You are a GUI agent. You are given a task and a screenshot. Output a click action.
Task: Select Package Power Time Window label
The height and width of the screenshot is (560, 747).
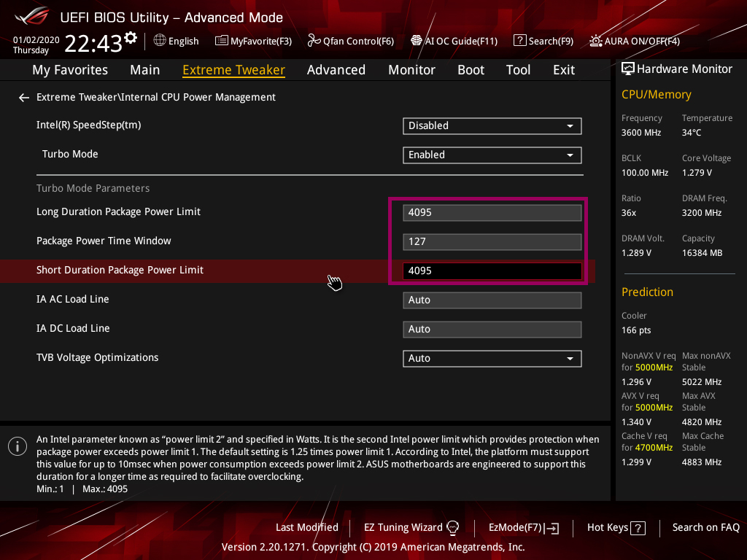click(x=104, y=241)
